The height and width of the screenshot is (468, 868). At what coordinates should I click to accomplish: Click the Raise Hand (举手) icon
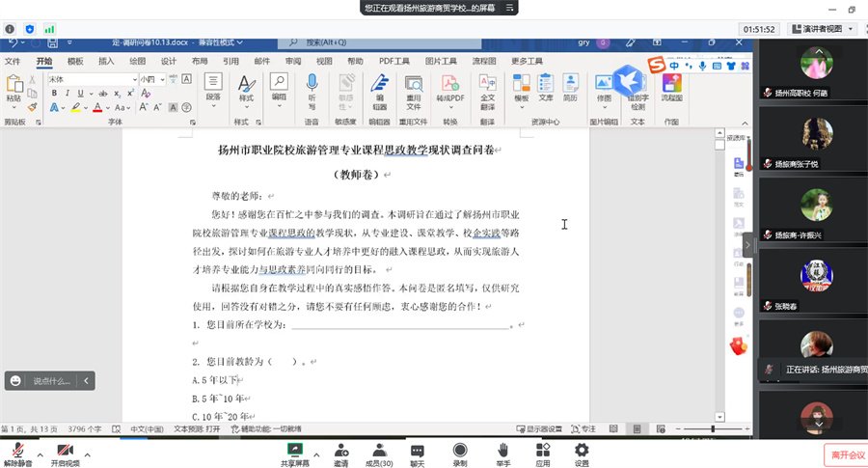click(x=502, y=451)
